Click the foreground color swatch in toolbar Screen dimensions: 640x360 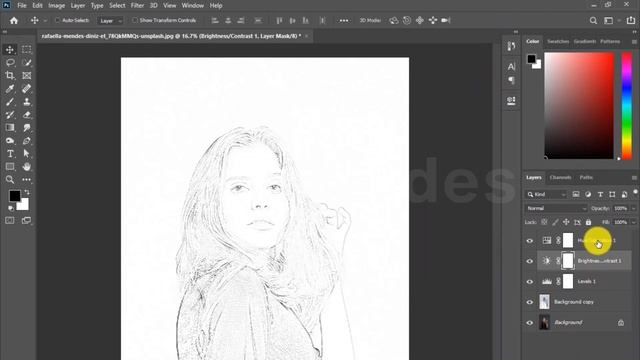pos(15,196)
